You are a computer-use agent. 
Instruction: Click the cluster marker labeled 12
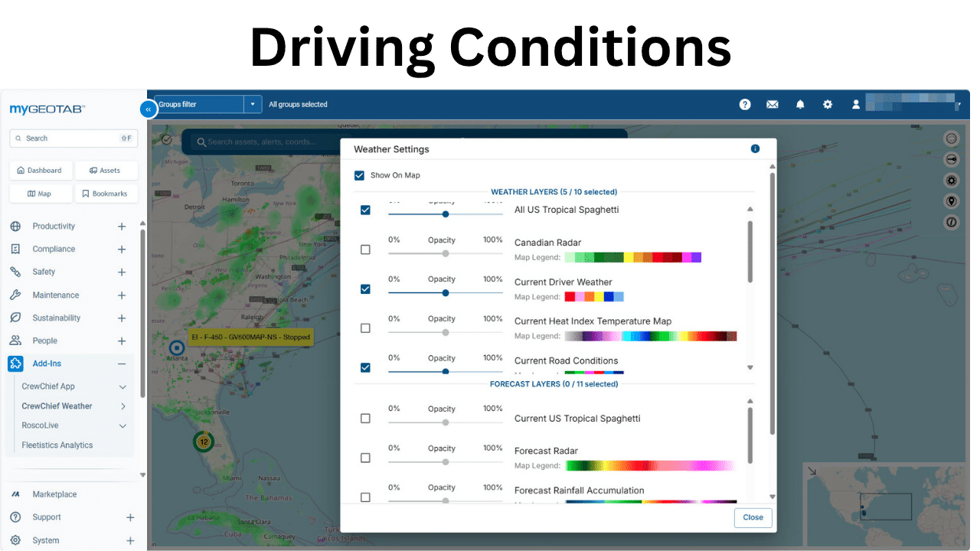pyautogui.click(x=203, y=442)
